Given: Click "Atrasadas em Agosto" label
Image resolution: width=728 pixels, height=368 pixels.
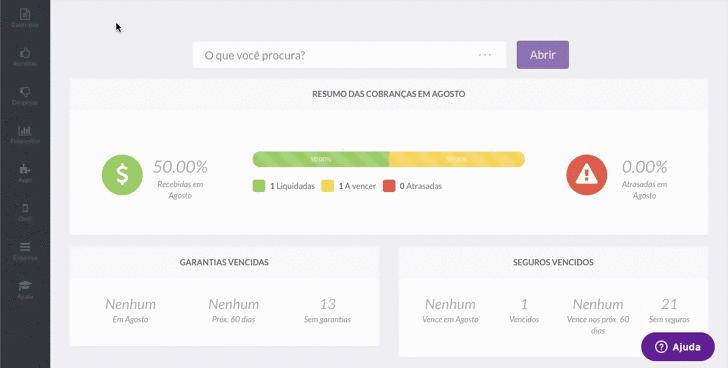Looking at the screenshot, I should pyautogui.click(x=644, y=190).
